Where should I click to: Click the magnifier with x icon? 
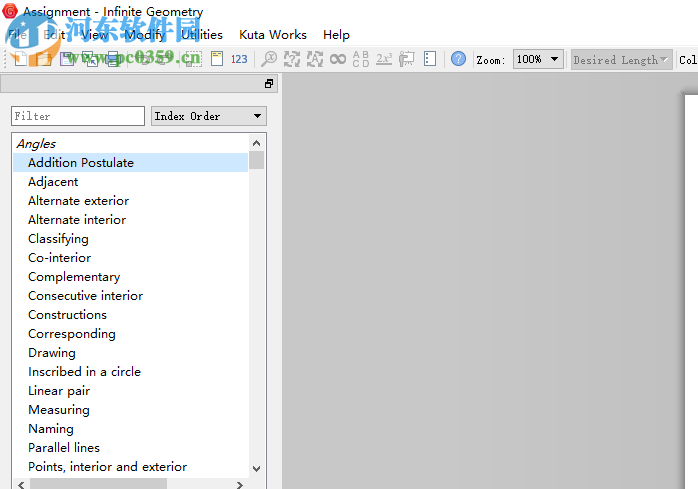pos(269,59)
